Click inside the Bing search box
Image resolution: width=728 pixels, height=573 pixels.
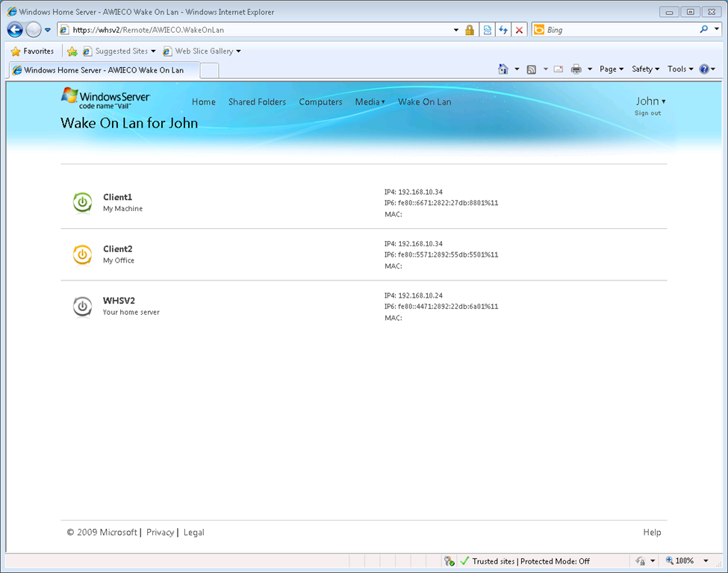point(620,30)
